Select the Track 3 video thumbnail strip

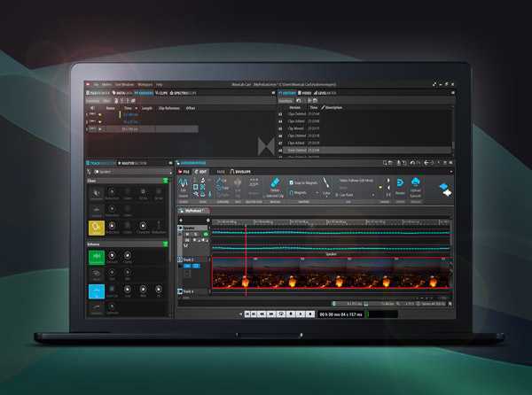331,275
